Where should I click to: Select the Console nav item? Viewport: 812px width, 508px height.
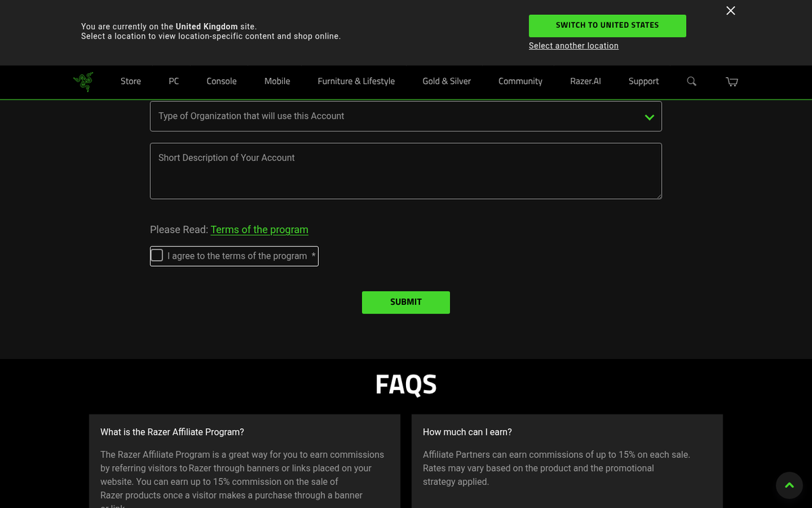pos(221,81)
